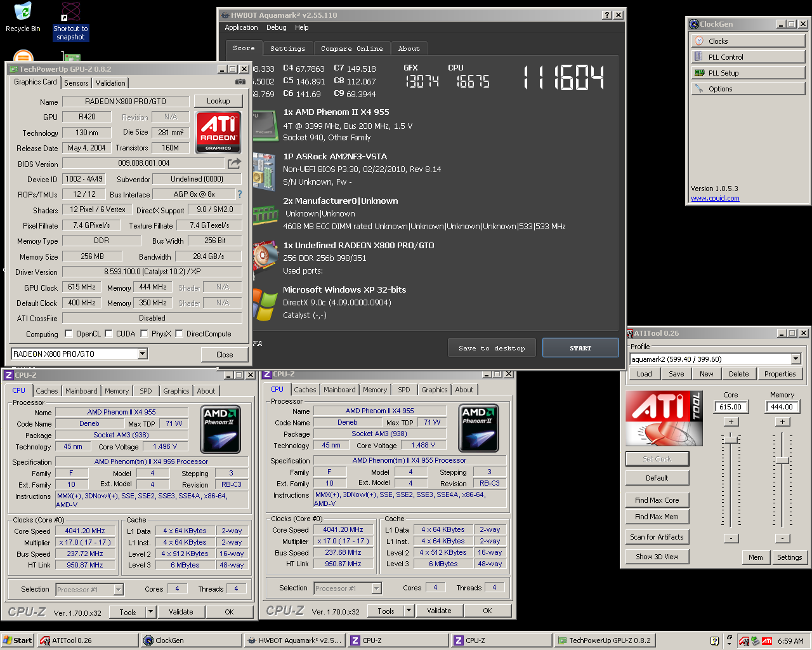The width and height of the screenshot is (812, 650).
Task: Click the AMD Phenom II logo in right CPU-Z
Action: (x=478, y=428)
